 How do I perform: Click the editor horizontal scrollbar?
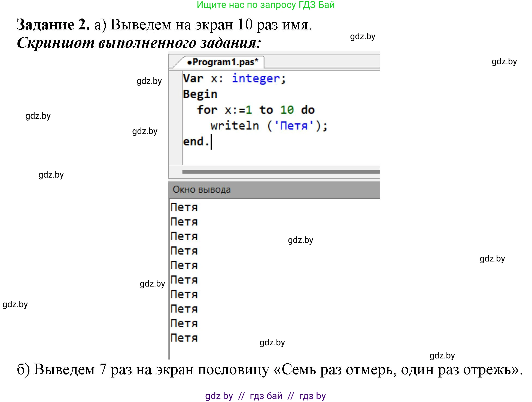[281, 172]
